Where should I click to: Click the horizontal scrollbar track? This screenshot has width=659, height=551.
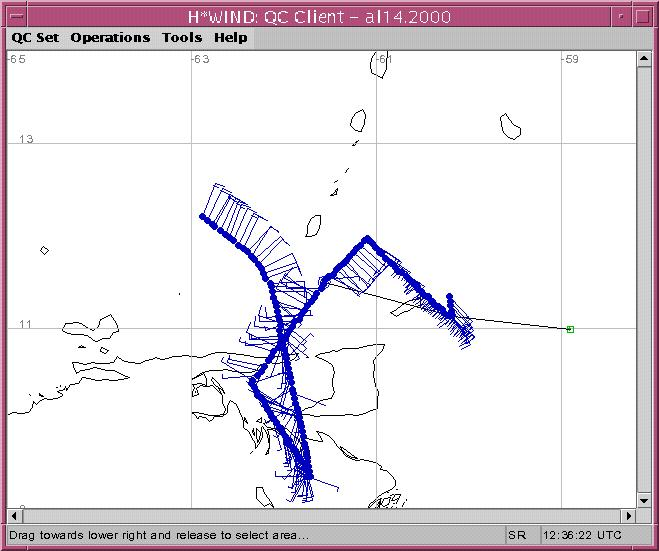tap(320, 516)
